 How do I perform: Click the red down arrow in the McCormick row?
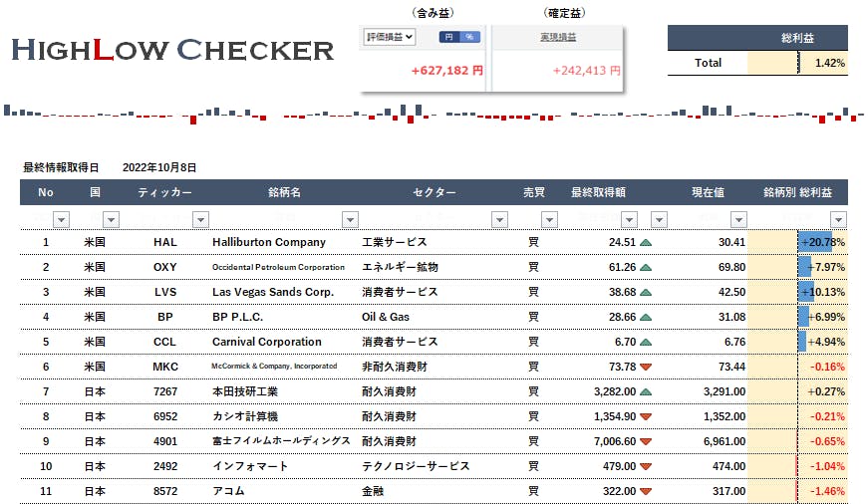tap(646, 367)
